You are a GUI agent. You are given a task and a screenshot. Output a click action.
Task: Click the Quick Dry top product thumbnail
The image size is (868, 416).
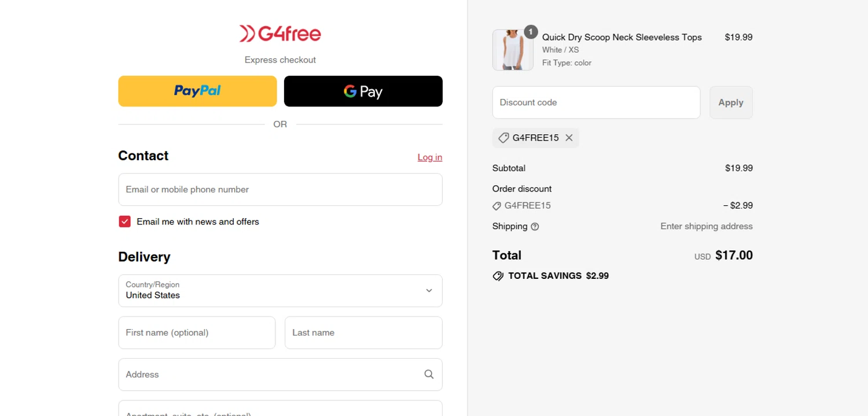[x=513, y=50]
